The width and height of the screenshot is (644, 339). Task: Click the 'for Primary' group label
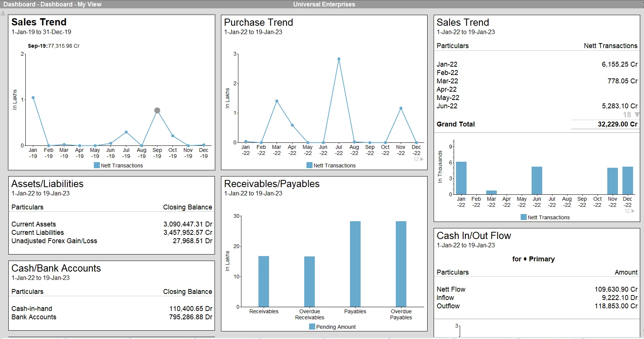pyautogui.click(x=534, y=259)
